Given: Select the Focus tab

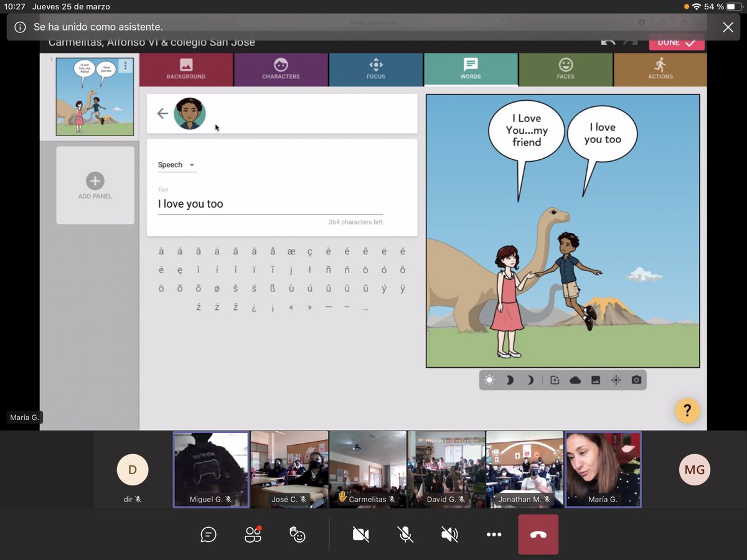Looking at the screenshot, I should (x=376, y=70).
